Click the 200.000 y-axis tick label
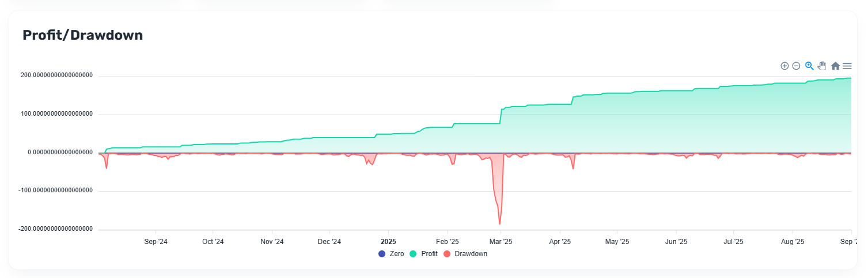The image size is (868, 278). (56, 76)
